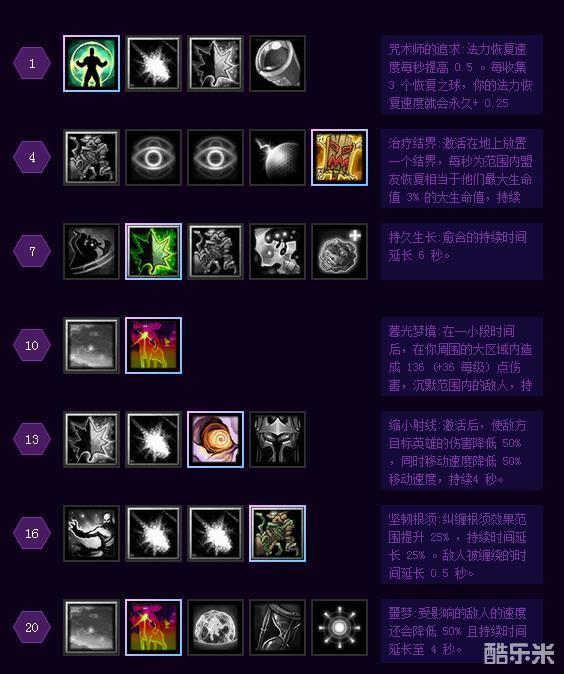Click the level 13 hexagon badge

(x=32, y=439)
